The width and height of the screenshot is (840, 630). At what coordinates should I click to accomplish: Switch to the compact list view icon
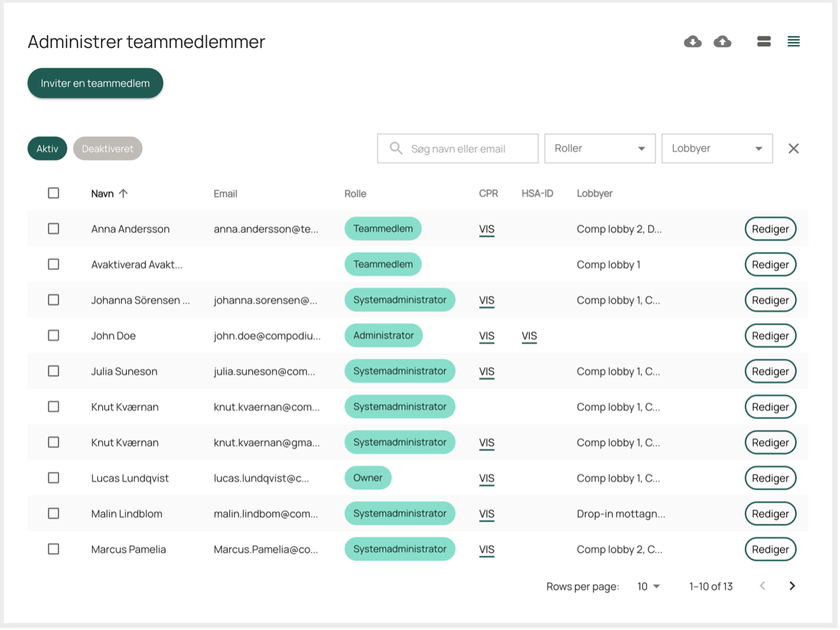(x=793, y=41)
